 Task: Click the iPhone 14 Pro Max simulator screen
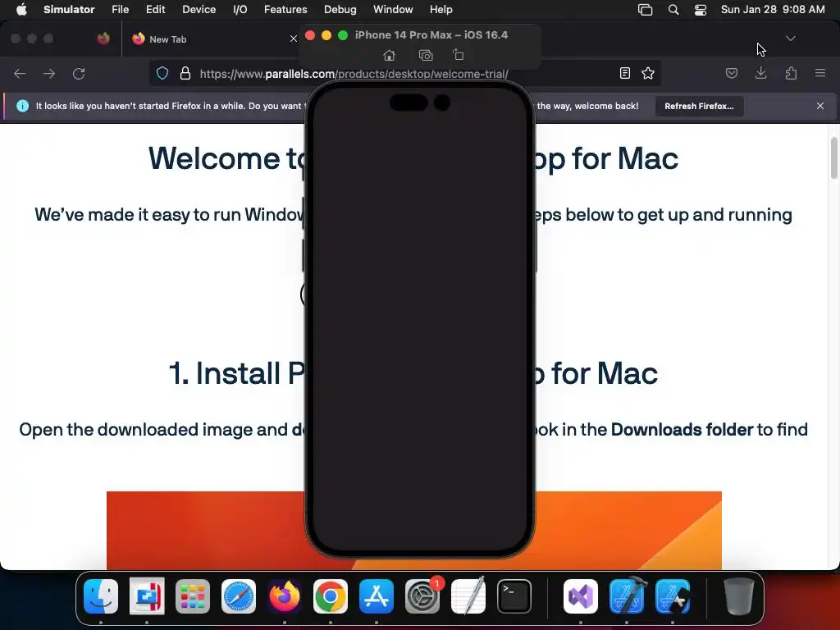[420, 319]
